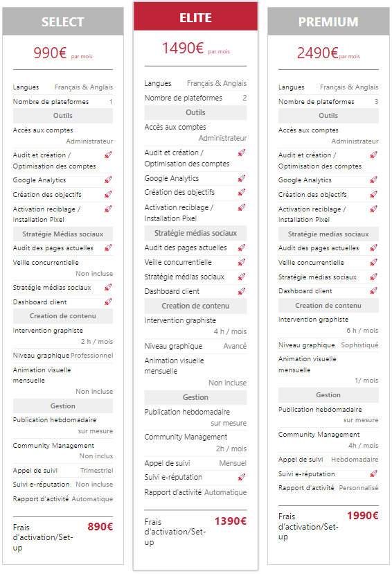
Task: Click Stratégie Médias sociaux header in SELECT
Action: (x=63, y=234)
